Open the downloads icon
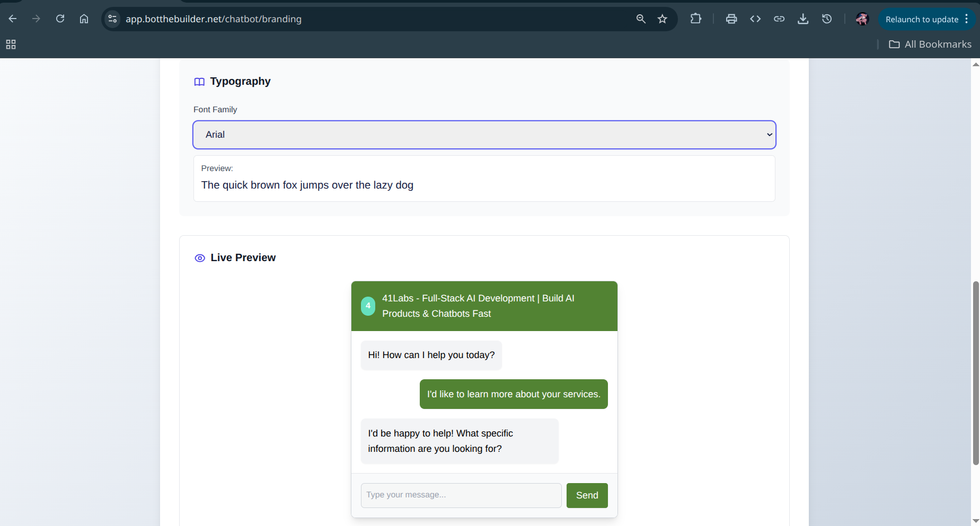The width and height of the screenshot is (980, 526). 804,19
